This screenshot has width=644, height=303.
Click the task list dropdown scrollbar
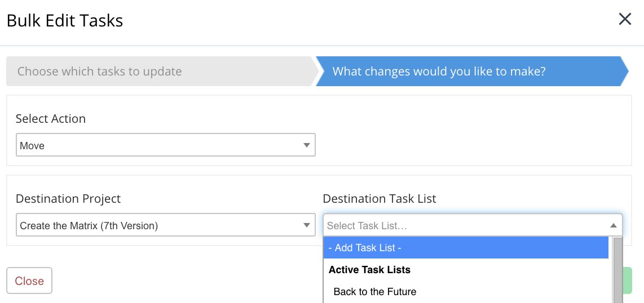click(617, 270)
